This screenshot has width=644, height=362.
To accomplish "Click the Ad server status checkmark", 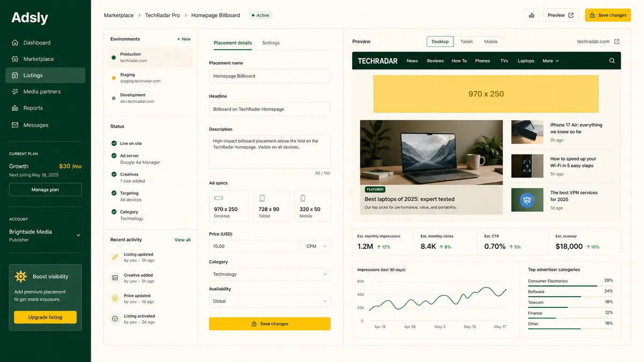I will pos(114,156).
